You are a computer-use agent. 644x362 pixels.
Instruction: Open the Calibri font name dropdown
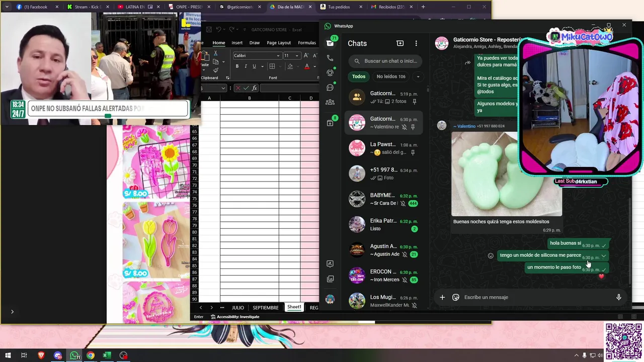coord(278,56)
